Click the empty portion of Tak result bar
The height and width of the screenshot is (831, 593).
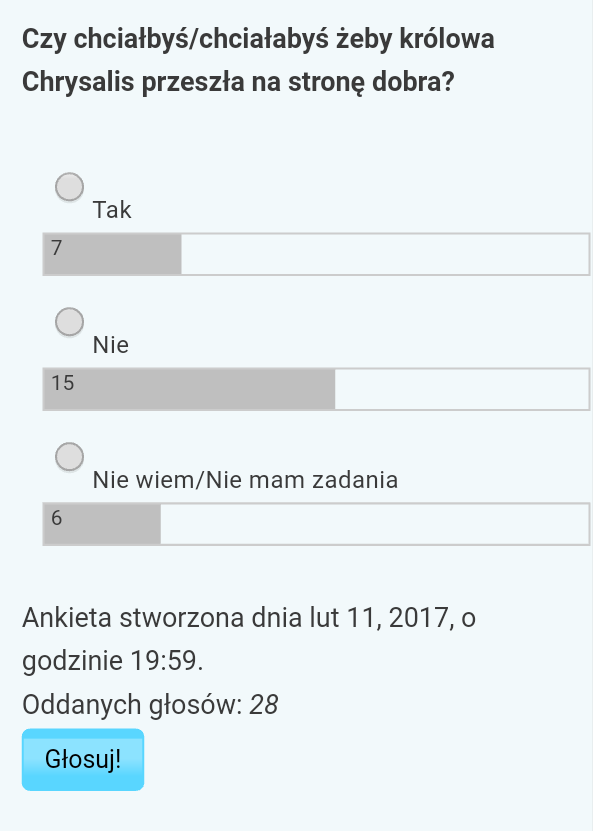point(385,254)
